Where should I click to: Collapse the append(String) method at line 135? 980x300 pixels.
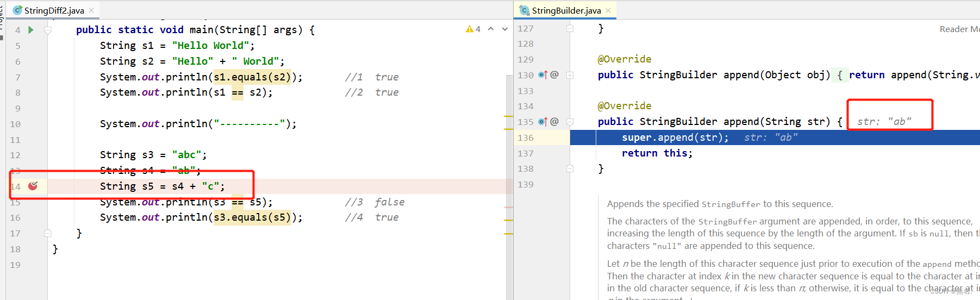(570, 122)
